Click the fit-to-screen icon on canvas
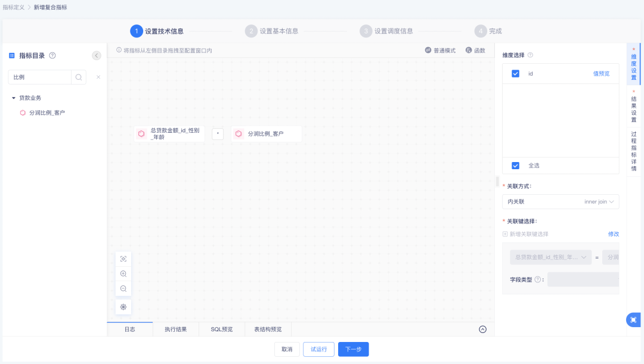Viewport: 644px width, 364px height. (x=123, y=259)
